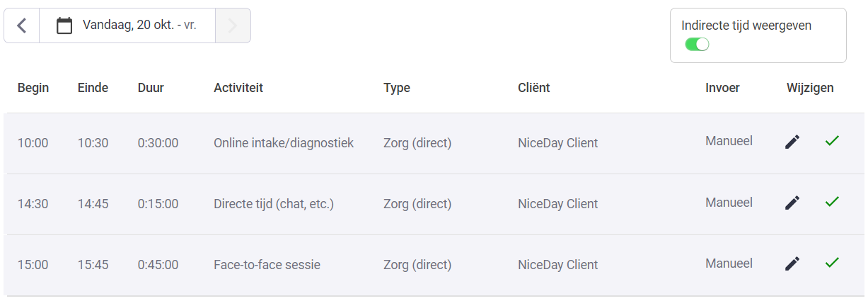868x301 pixels.
Task: Toggle Indirecte tijd weergeven switch off
Action: pos(697,45)
